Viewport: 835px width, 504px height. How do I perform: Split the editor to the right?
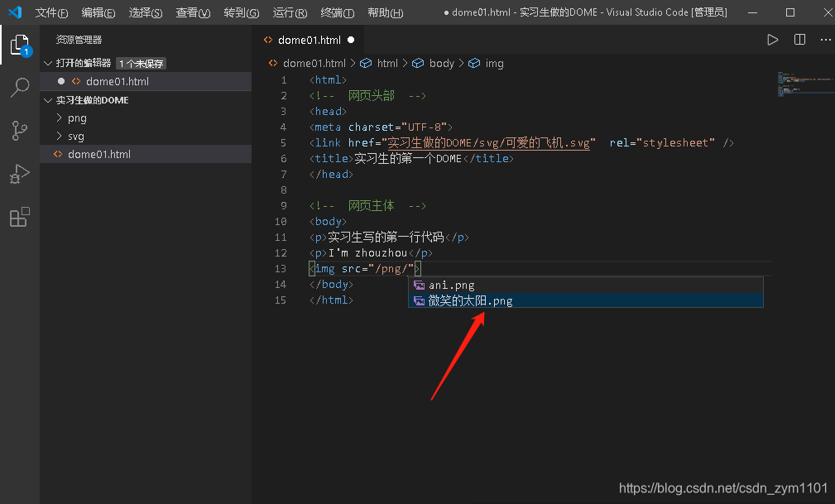799,40
